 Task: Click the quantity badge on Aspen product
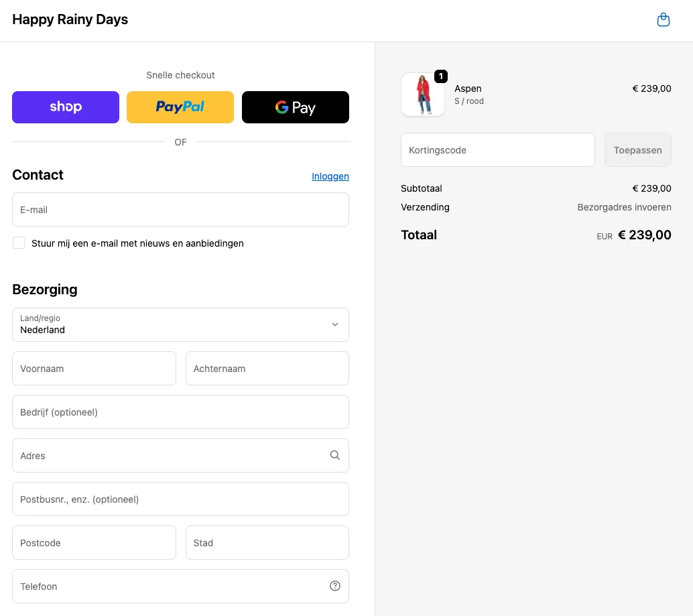pyautogui.click(x=440, y=76)
